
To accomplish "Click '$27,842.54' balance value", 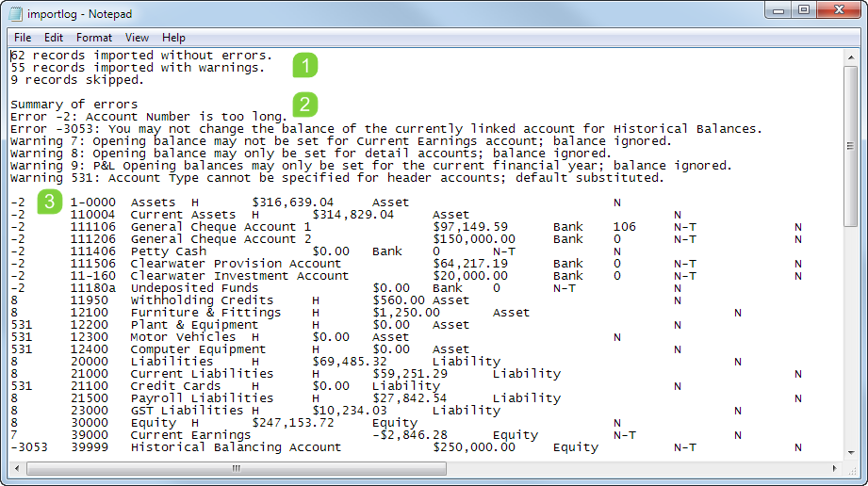I will (410, 398).
